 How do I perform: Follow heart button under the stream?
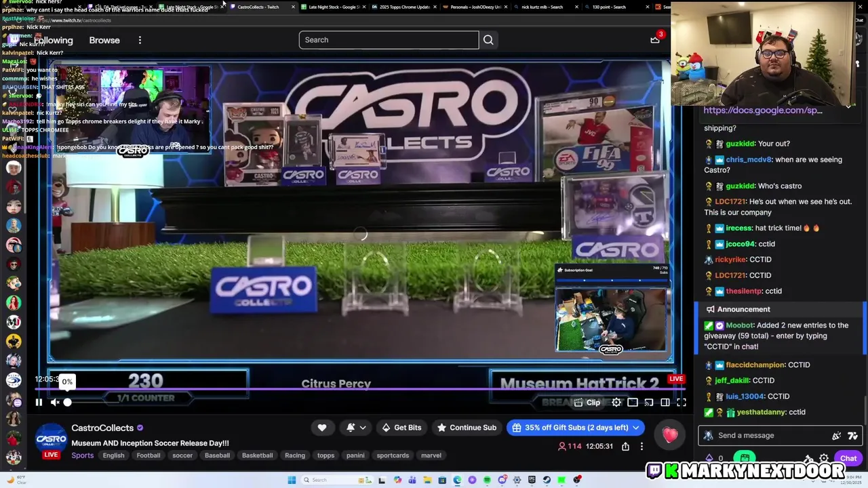(x=322, y=428)
